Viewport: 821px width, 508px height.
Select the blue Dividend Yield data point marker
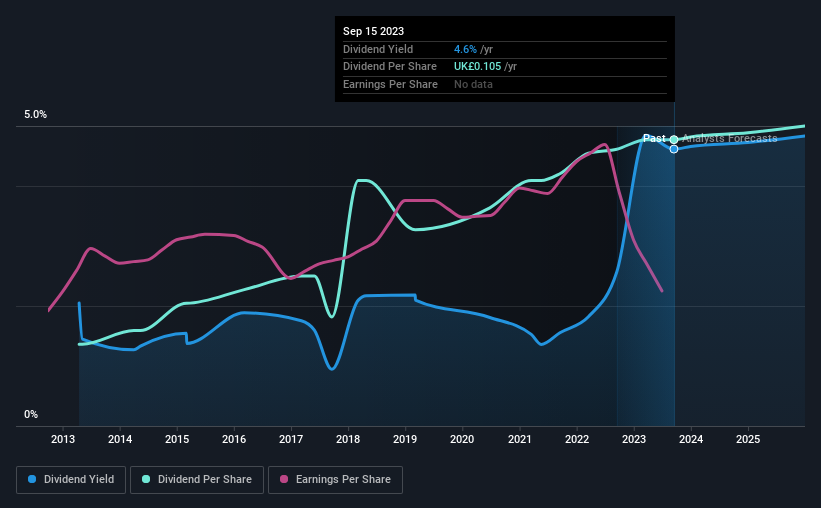coord(674,149)
